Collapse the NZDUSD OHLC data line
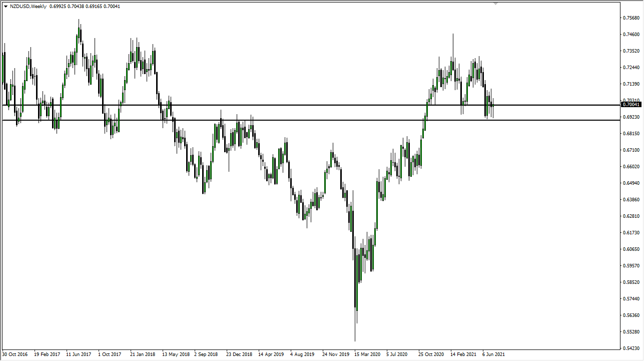The height and width of the screenshot is (361, 644). point(6,7)
